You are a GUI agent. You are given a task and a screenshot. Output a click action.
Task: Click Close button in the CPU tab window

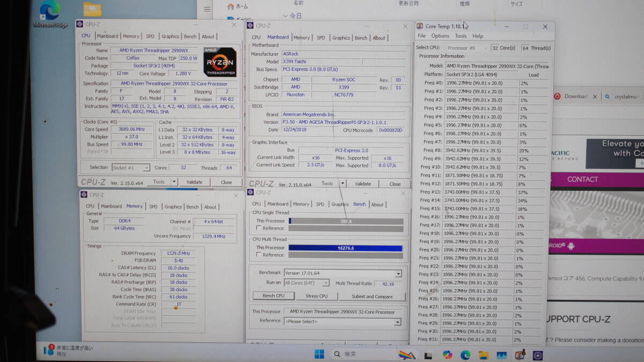click(226, 182)
